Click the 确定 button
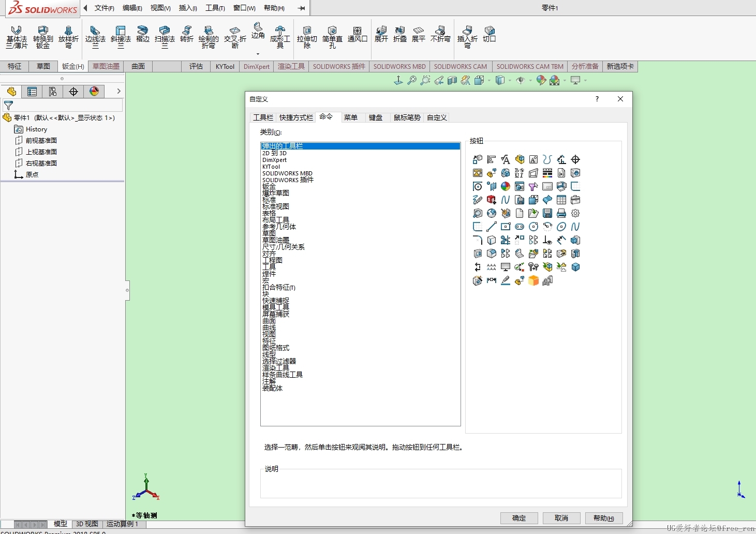Viewport: 756px width, 534px height. click(519, 518)
